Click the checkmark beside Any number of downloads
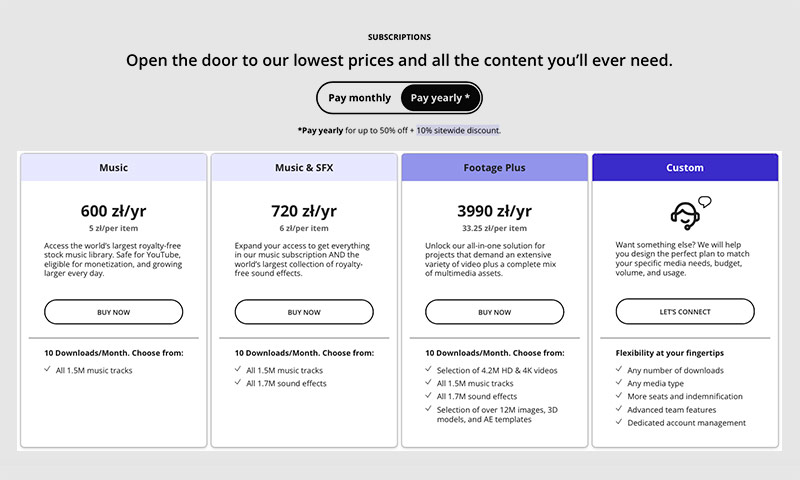The height and width of the screenshot is (480, 800). [619, 370]
